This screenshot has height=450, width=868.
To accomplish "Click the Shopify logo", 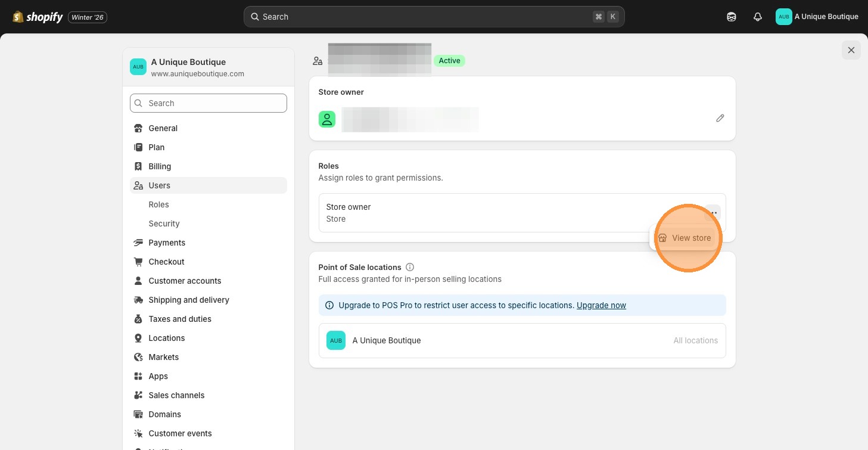I will point(38,17).
